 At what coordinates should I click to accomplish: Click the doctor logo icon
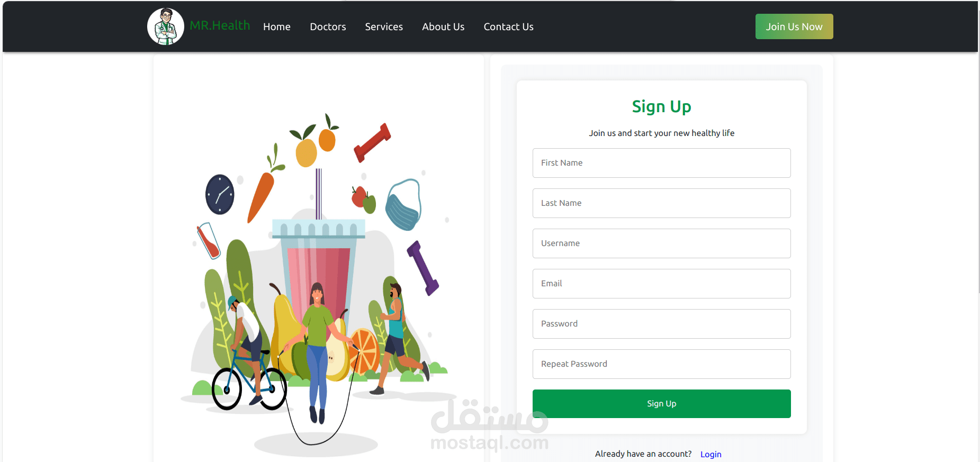point(166,26)
